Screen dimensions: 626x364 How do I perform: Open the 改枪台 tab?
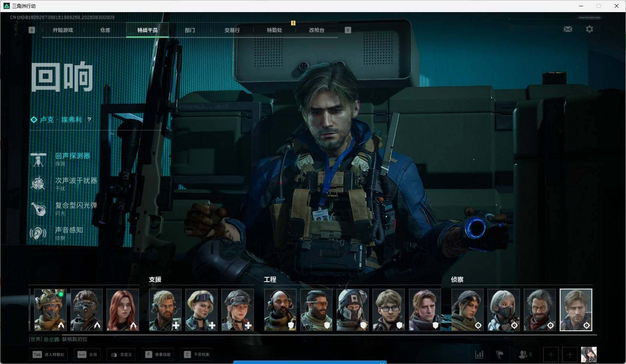(x=317, y=30)
